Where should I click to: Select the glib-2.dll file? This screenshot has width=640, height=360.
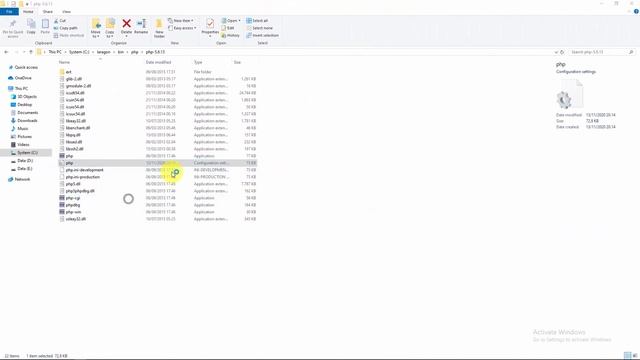coord(73,79)
